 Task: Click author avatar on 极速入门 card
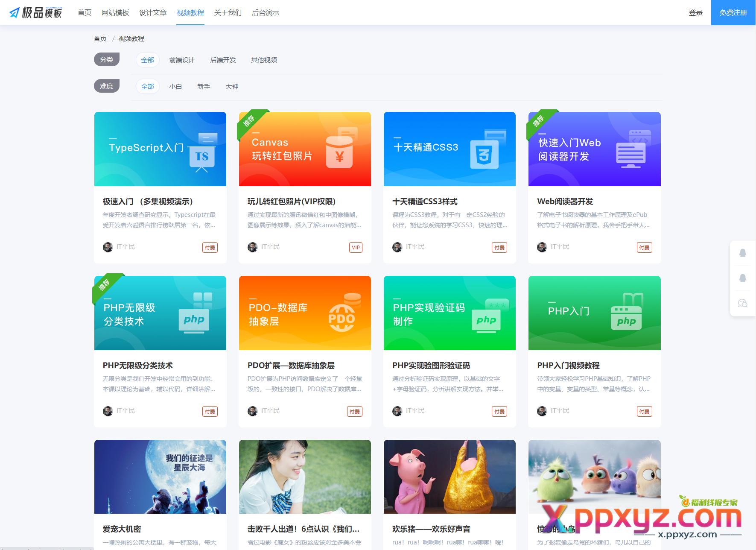point(108,247)
